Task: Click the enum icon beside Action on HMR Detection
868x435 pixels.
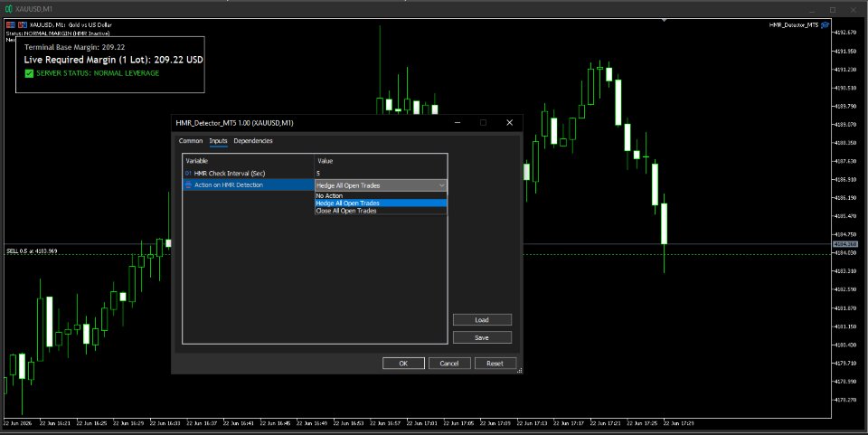Action: click(x=188, y=184)
